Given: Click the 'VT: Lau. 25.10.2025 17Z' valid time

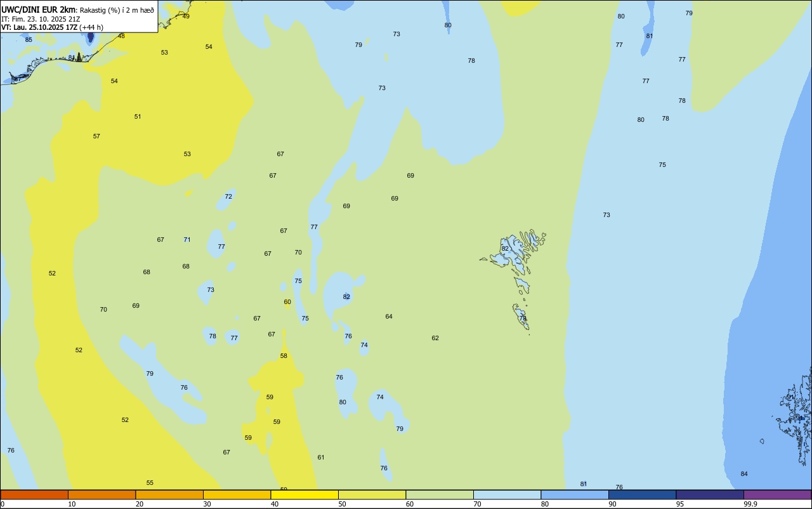Looking at the screenshot, I should (39, 27).
